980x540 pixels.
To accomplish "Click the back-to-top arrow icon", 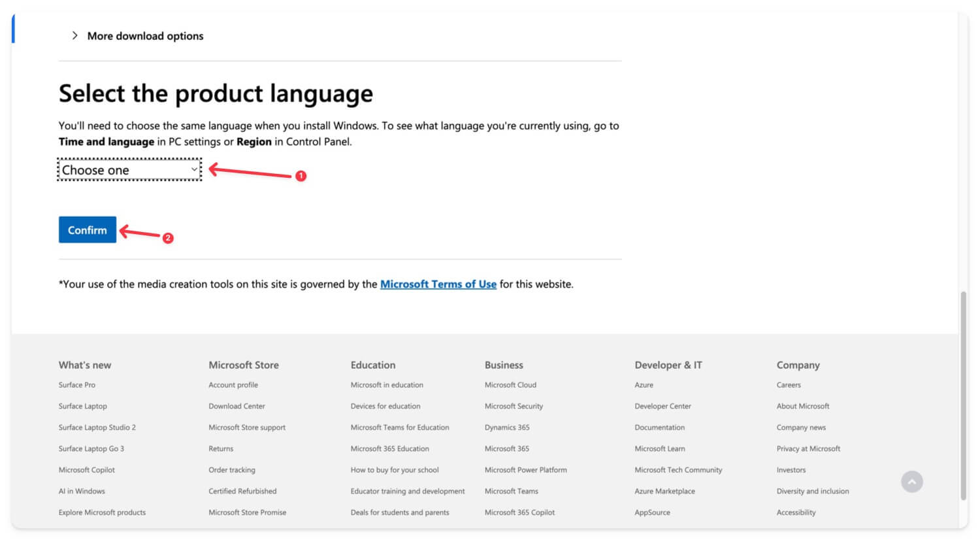I will [x=912, y=482].
